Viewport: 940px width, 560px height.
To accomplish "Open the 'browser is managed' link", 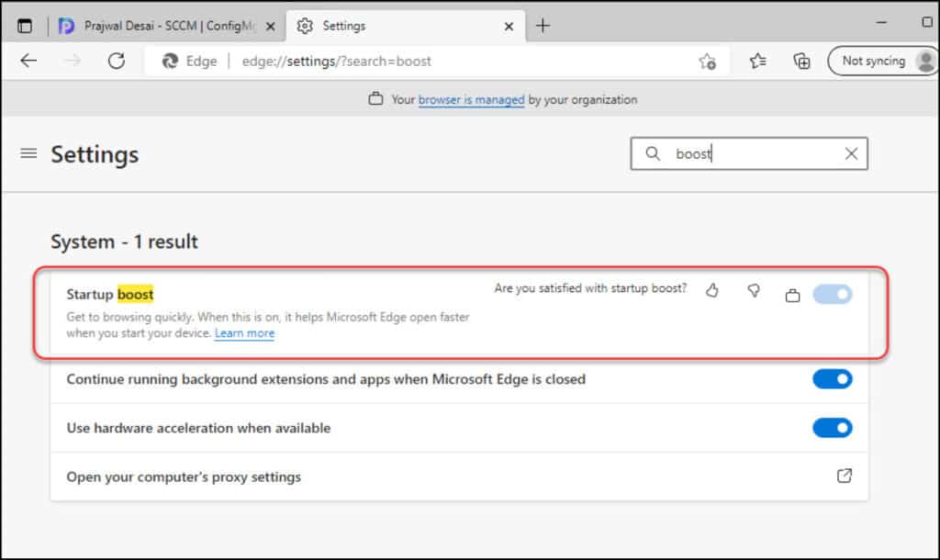I will pyautogui.click(x=471, y=99).
